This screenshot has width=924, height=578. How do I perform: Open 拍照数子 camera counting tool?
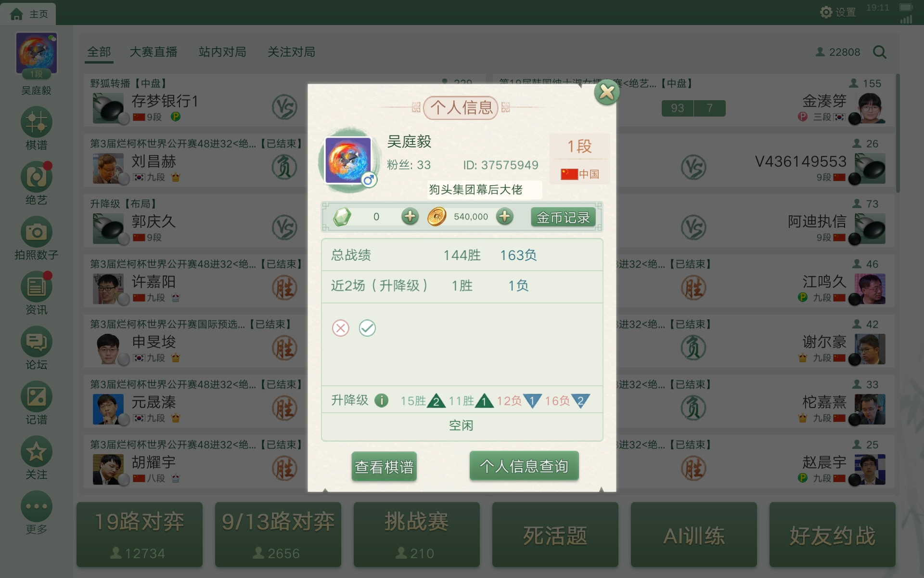tap(36, 232)
